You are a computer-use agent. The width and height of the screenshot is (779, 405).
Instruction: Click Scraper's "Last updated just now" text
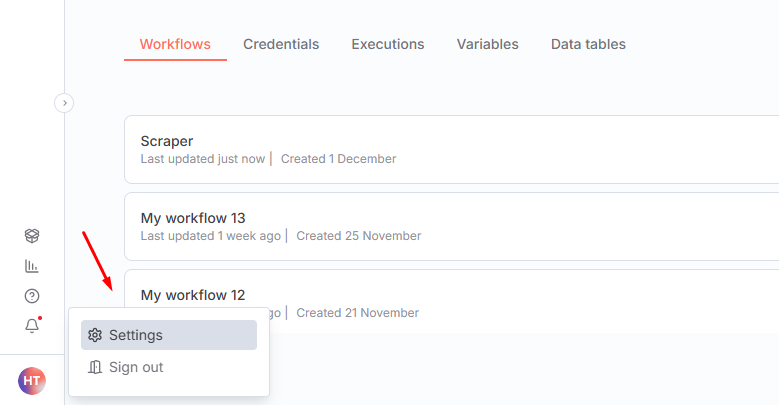[203, 159]
